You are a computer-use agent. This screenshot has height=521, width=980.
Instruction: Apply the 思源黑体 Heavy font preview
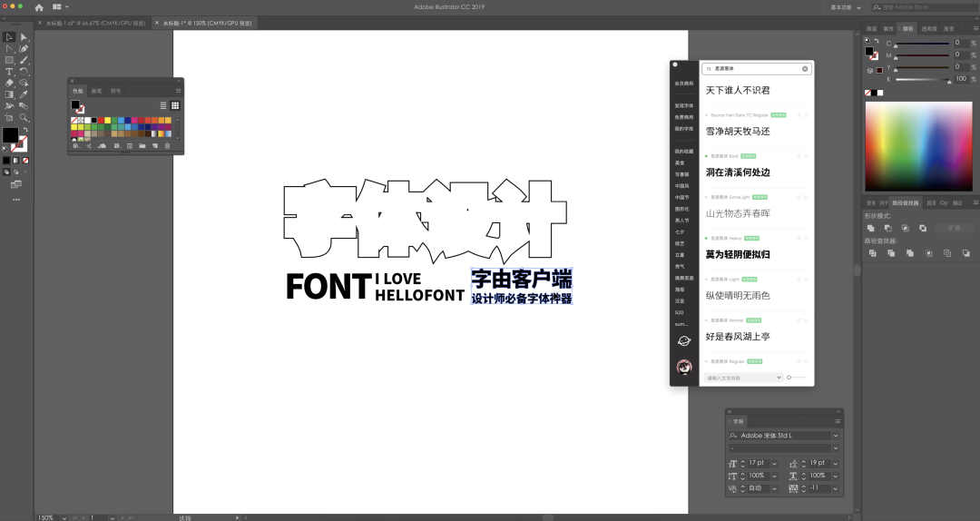738,254
